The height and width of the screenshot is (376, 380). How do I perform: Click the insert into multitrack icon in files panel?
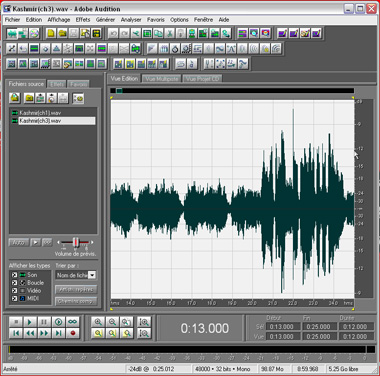click(x=40, y=98)
